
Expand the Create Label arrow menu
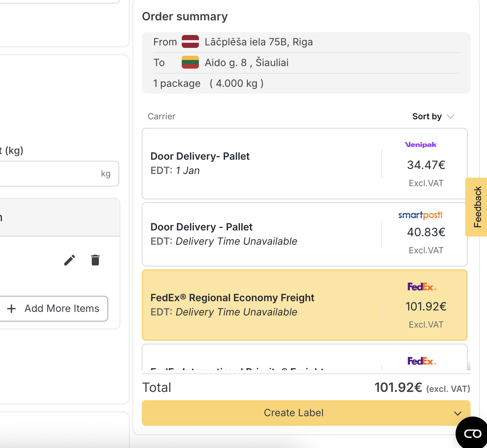457,413
